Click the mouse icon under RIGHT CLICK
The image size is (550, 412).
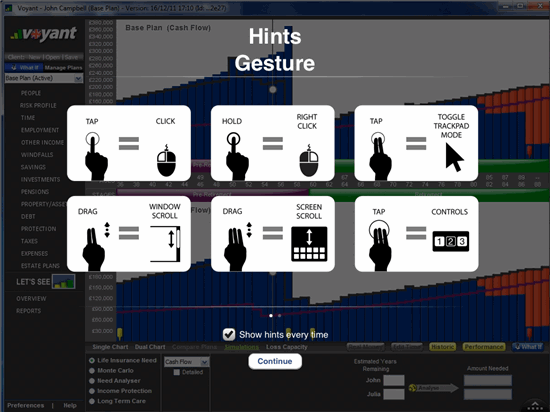click(x=309, y=161)
